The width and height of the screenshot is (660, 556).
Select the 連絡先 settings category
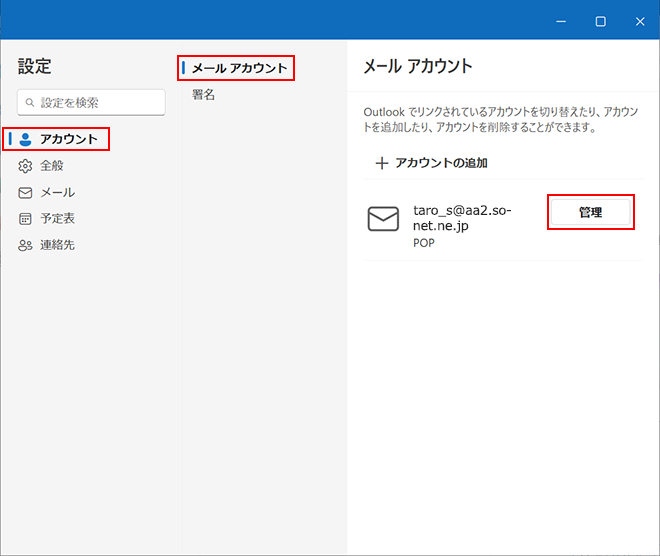[57, 245]
